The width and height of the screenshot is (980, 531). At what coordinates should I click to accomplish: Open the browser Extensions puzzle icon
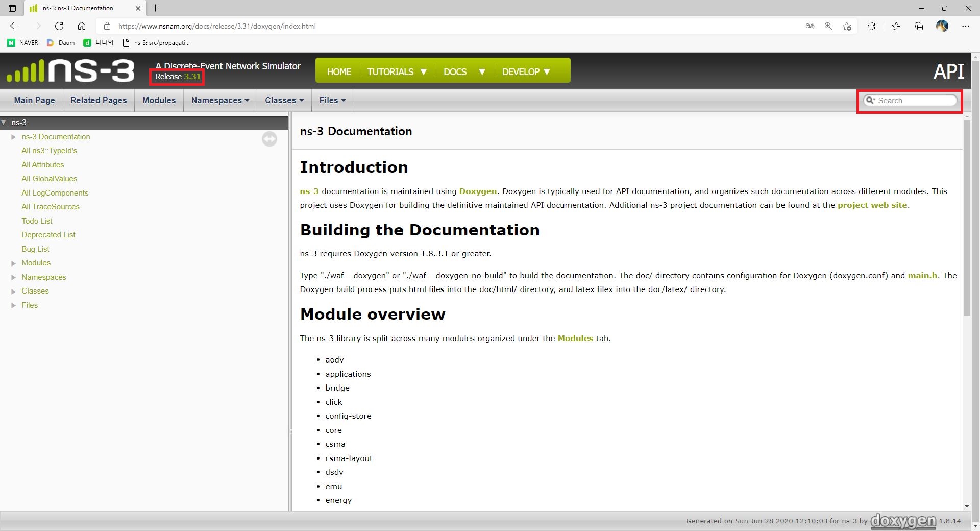871,26
